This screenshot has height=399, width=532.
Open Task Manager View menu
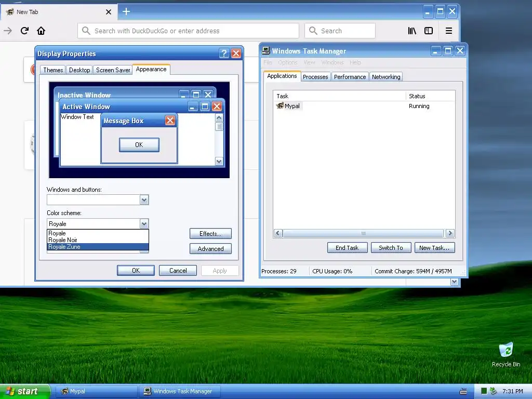click(x=309, y=62)
